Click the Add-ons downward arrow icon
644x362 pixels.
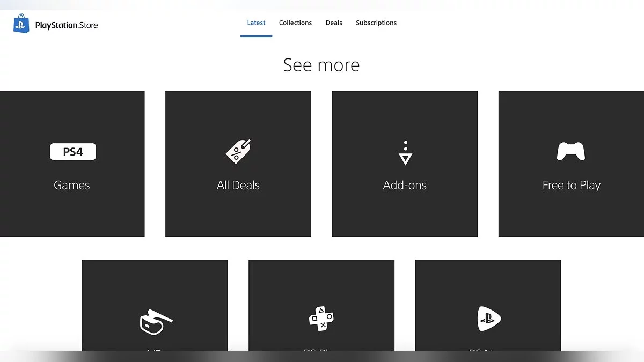[x=405, y=152]
